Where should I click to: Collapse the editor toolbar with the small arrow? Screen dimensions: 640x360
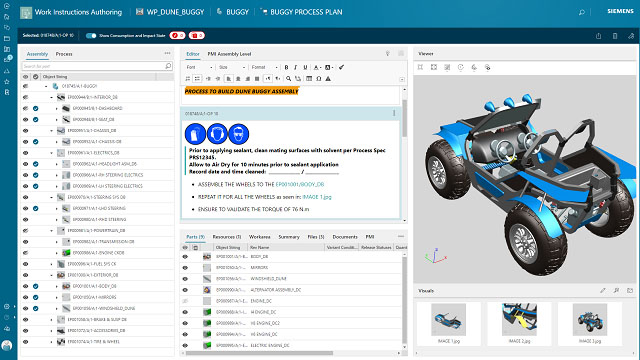click(x=402, y=79)
